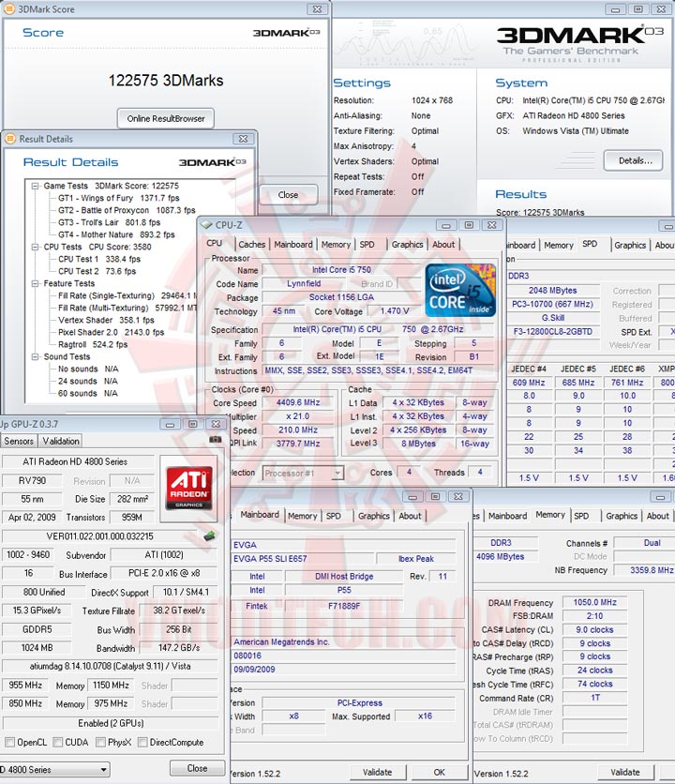Open About tab in front CPU-Z window
This screenshot has width=675, height=784.
443,245
